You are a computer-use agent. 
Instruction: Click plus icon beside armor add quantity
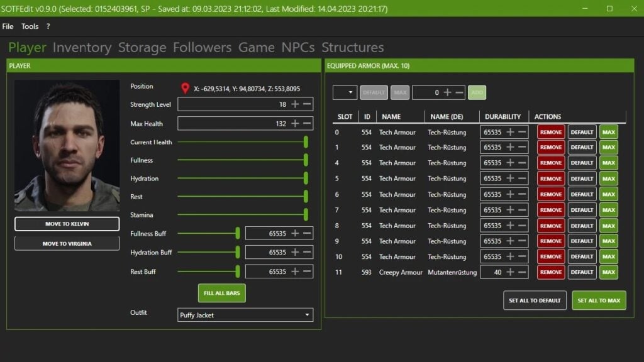click(447, 92)
